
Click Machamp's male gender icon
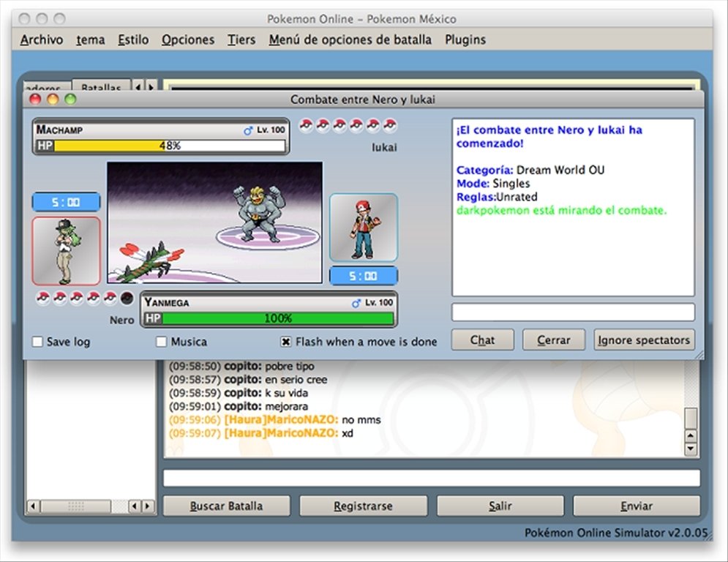click(x=248, y=130)
